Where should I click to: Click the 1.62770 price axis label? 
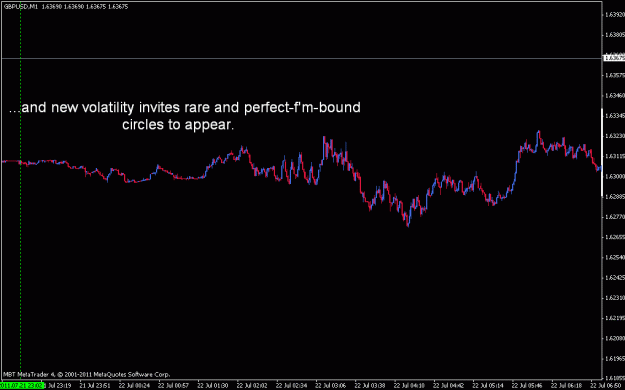[x=615, y=217]
